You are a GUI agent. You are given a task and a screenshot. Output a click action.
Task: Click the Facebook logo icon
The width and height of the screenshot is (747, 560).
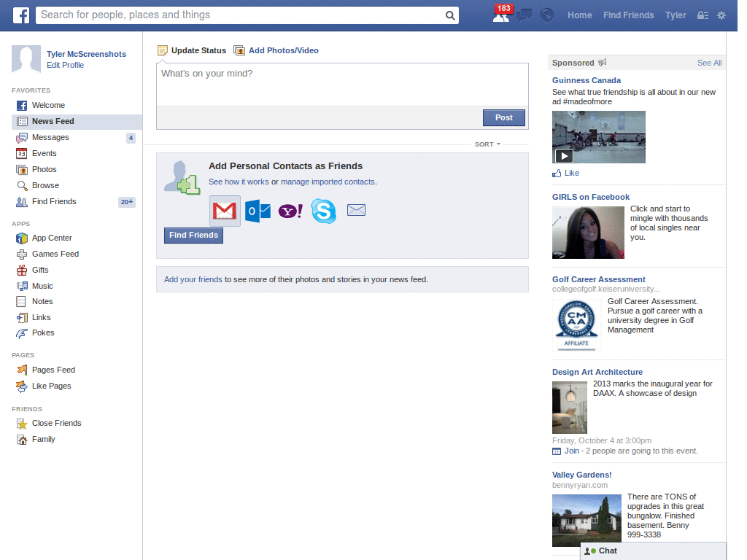pyautogui.click(x=21, y=15)
